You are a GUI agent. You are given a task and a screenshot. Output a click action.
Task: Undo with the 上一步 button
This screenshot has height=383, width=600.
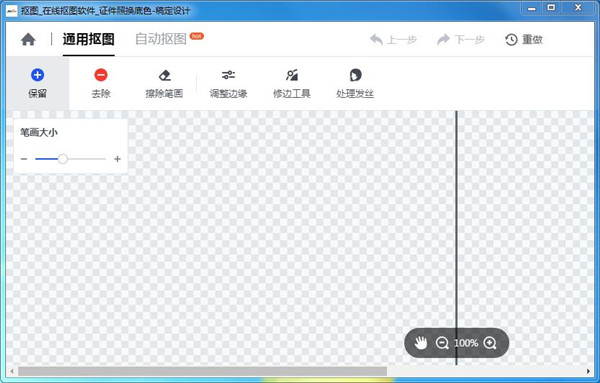(393, 39)
